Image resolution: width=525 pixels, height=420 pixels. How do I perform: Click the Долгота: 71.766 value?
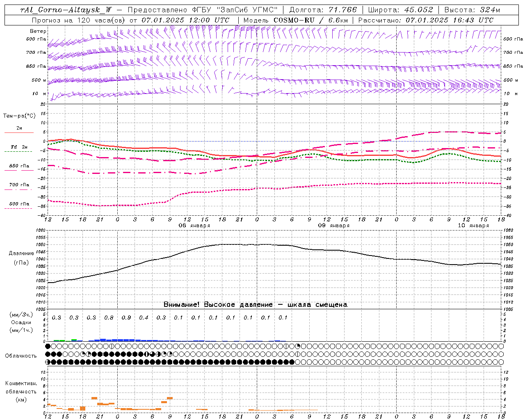(323, 10)
